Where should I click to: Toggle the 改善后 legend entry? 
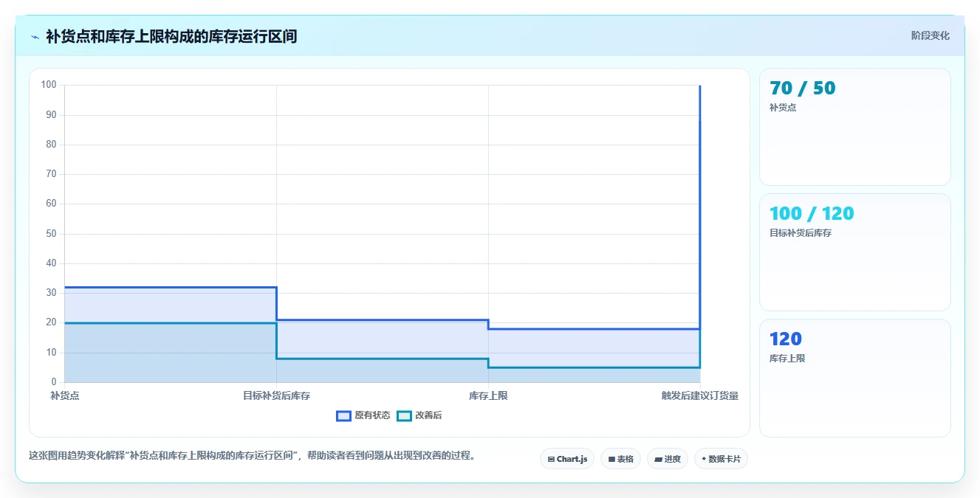tap(419, 415)
